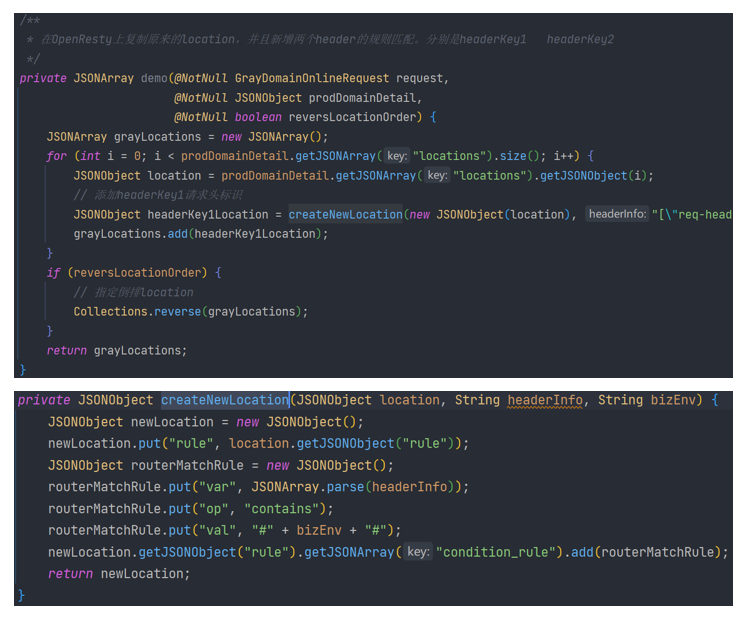The width and height of the screenshot is (747, 621).
Task: Click createNewLocation in the method declaration
Action: click(x=225, y=400)
